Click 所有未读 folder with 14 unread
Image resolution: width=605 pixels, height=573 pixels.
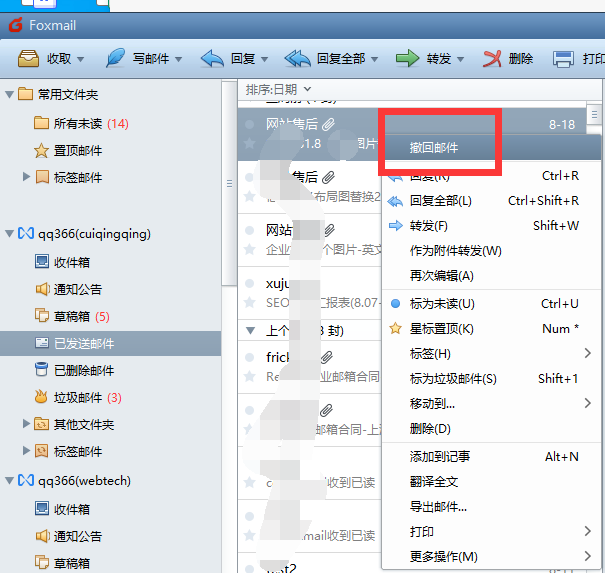(x=78, y=123)
